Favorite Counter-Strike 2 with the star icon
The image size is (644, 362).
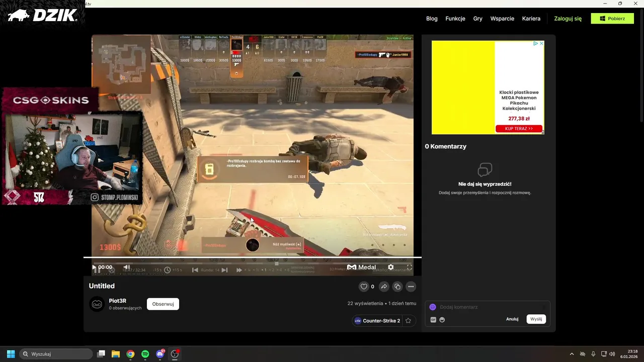point(409,321)
